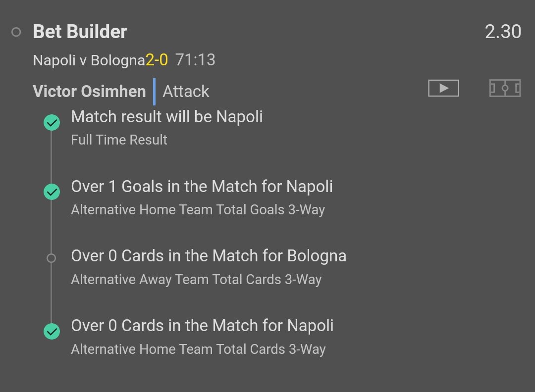Image resolution: width=535 pixels, height=392 pixels.
Task: Select the Victor Osimhen player name
Action: 89,92
